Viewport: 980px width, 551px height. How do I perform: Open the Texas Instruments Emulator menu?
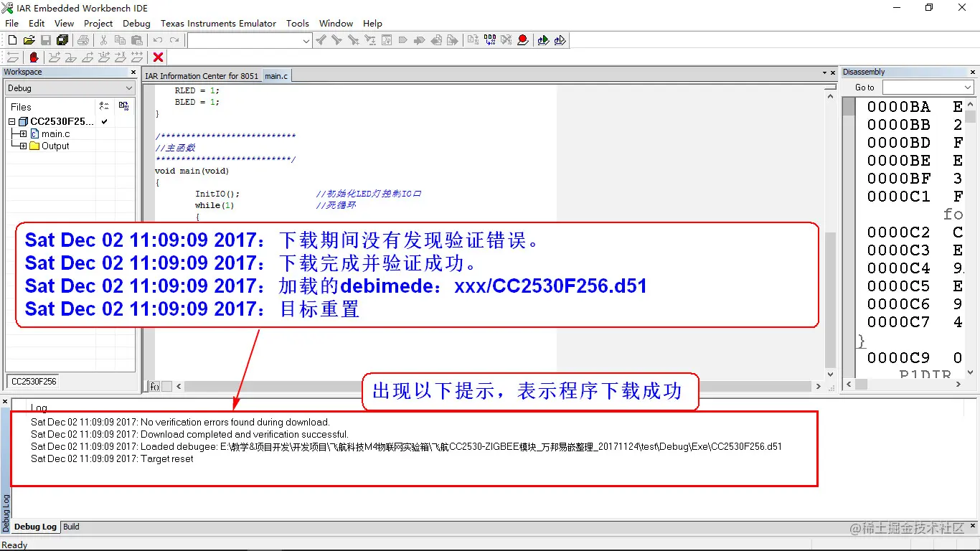pos(218,23)
